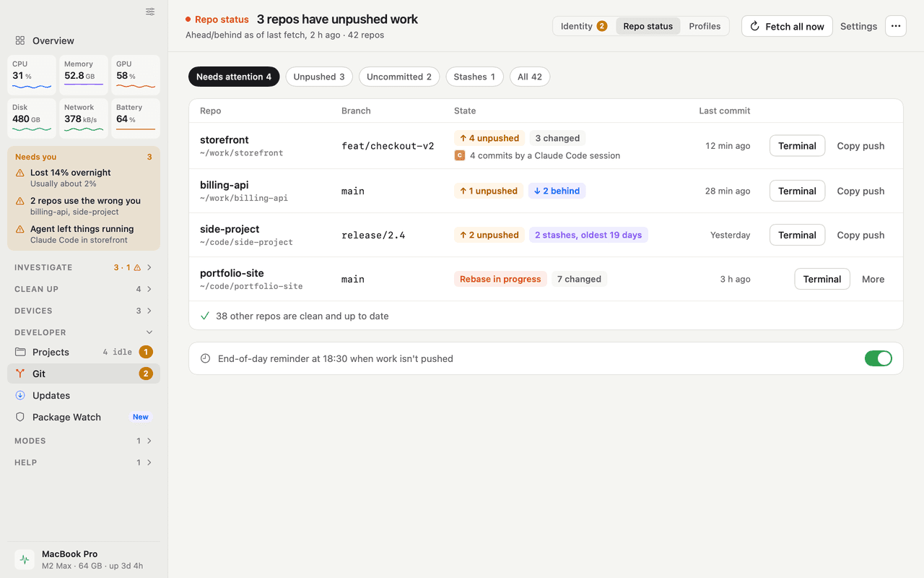Expand the Devices section
Viewport: 924px width, 578px height.
pyautogui.click(x=84, y=311)
